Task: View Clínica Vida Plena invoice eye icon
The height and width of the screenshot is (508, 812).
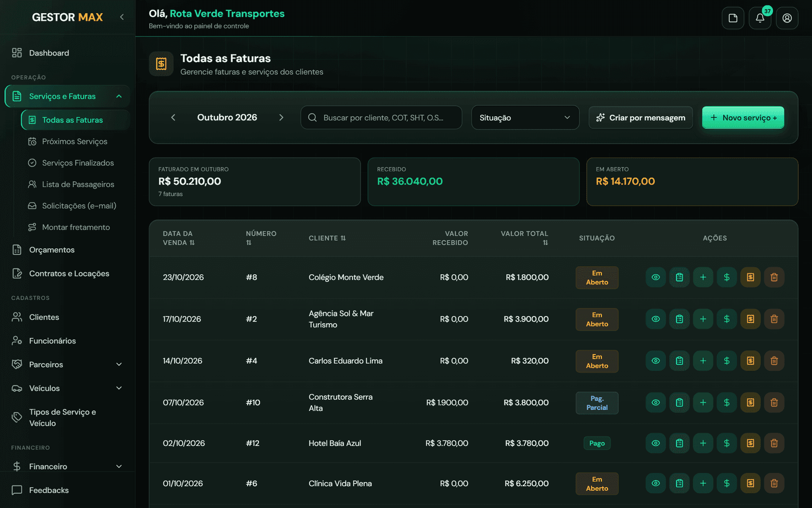Action: point(655,483)
